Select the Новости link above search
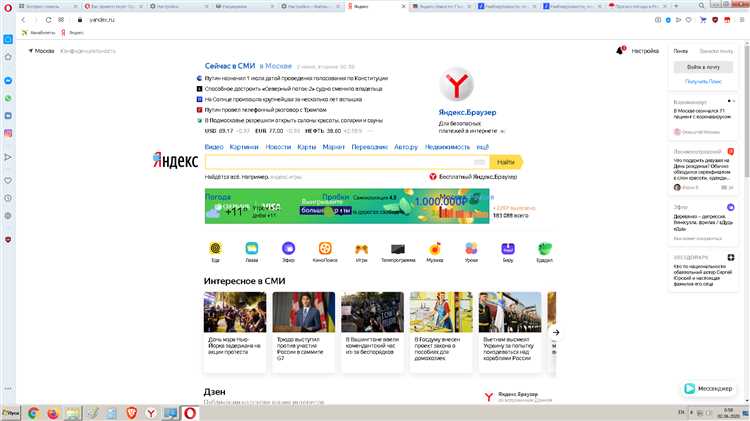This screenshot has height=421, width=750. point(278,147)
